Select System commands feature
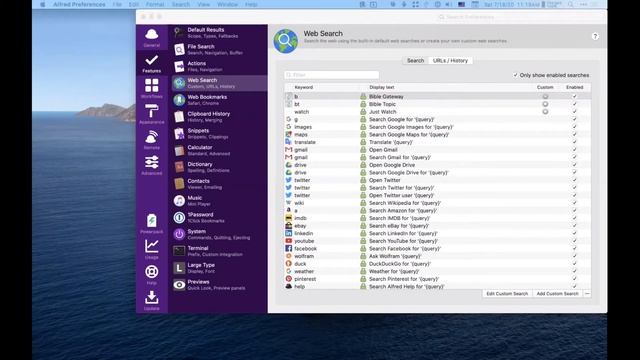Screen dimensions: 640x360 click(x=219, y=234)
